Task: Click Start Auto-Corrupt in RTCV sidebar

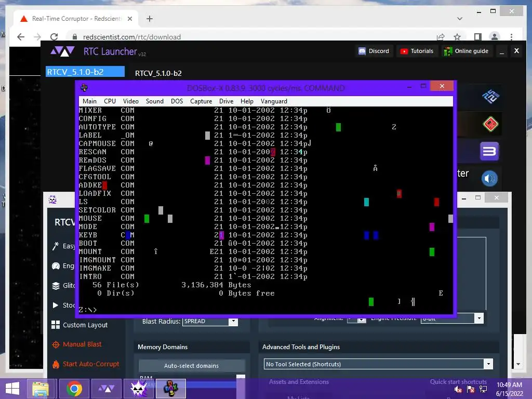Action: [86, 364]
